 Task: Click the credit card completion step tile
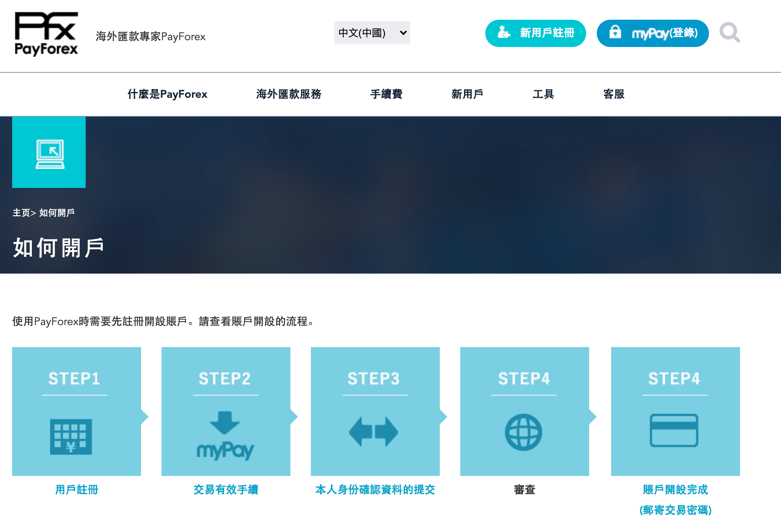(676, 411)
